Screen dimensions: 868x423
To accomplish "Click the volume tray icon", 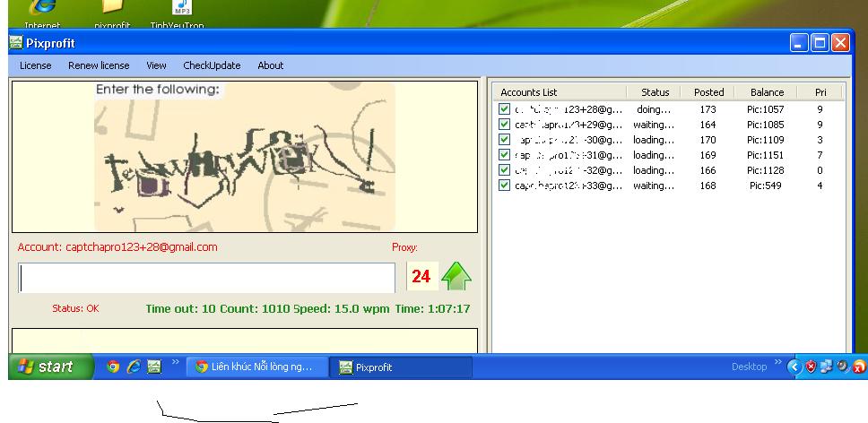I will 843,367.
